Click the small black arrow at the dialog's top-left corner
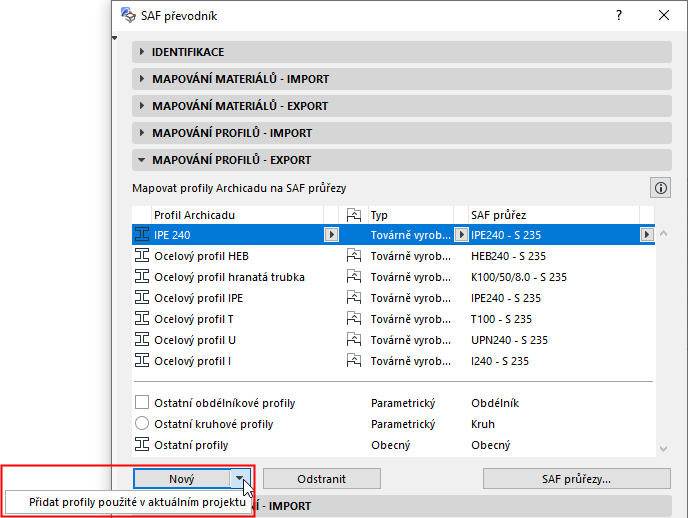 tap(115, 38)
